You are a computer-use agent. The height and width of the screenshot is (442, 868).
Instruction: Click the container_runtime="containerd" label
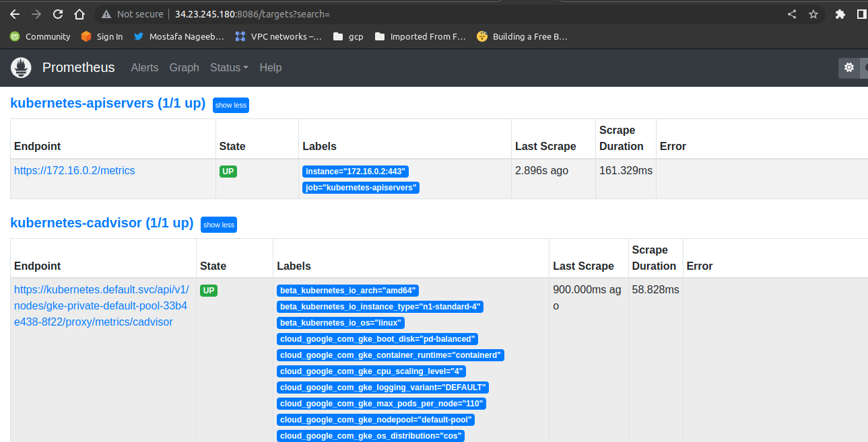pos(391,355)
